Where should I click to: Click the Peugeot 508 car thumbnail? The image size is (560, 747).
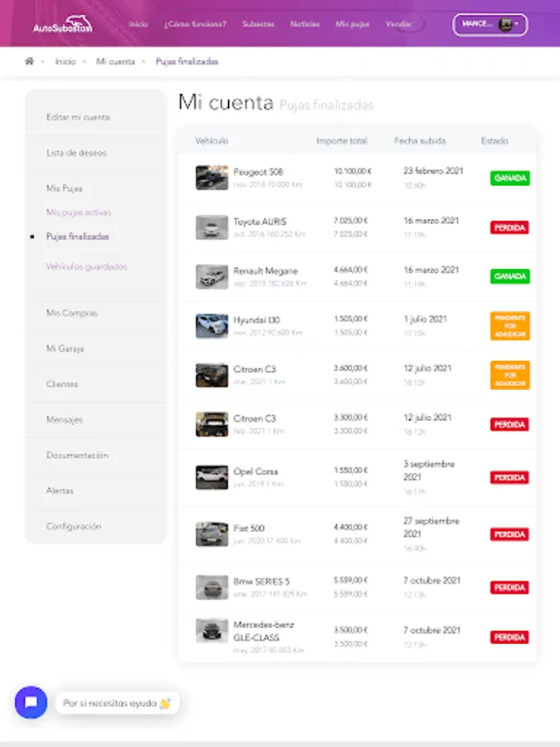(212, 178)
